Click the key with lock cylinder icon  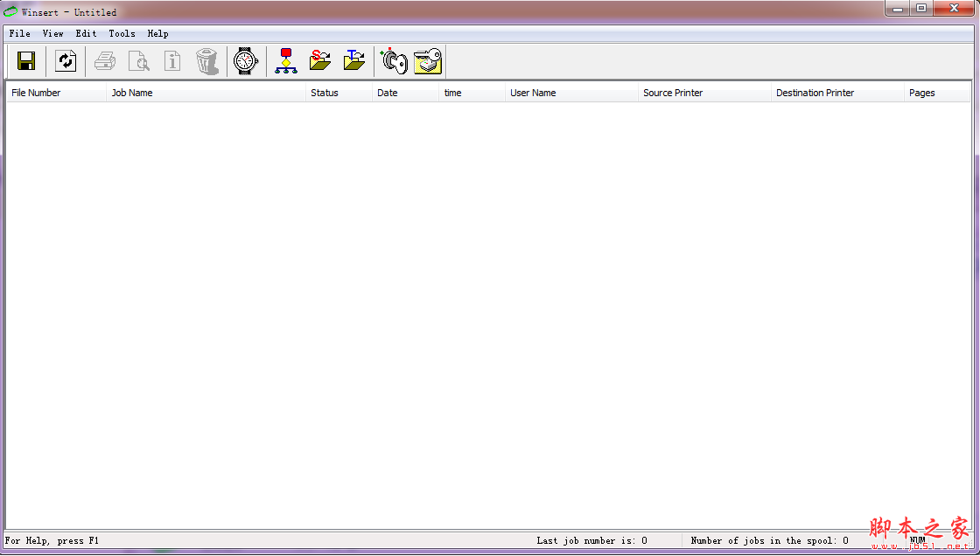[394, 61]
